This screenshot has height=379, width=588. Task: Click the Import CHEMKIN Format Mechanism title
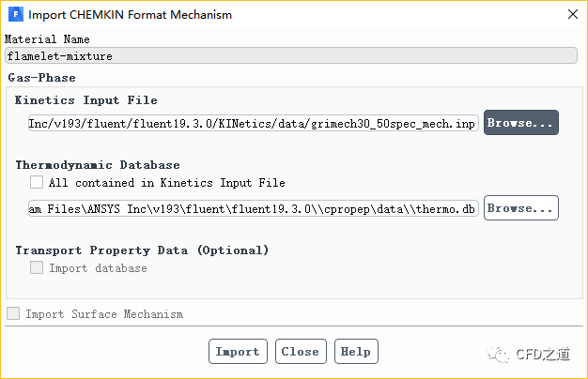click(131, 15)
